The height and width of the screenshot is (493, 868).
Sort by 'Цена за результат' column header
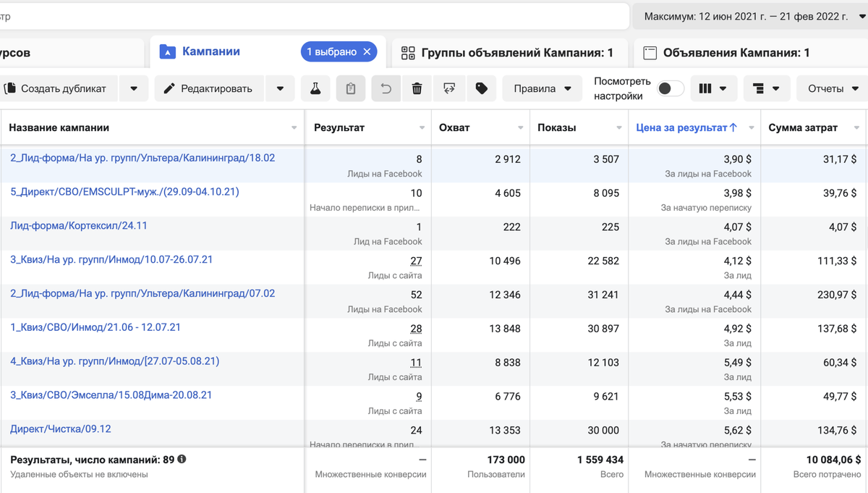(x=681, y=127)
